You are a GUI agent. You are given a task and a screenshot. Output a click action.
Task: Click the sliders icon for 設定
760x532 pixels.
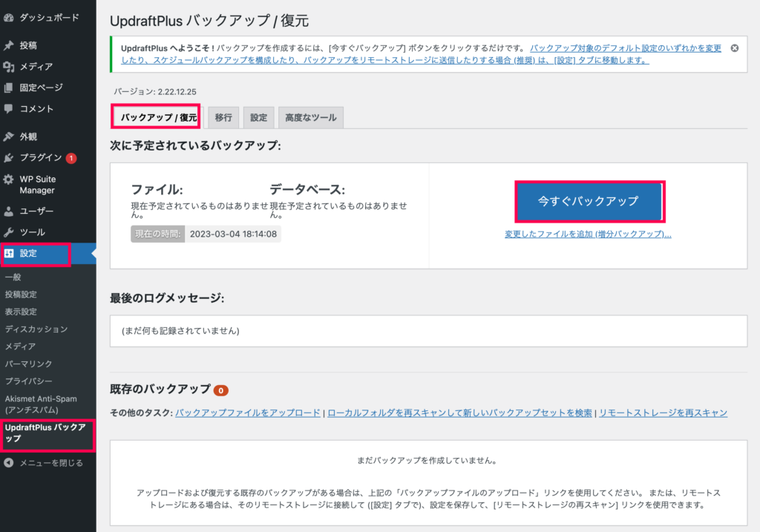[9, 254]
